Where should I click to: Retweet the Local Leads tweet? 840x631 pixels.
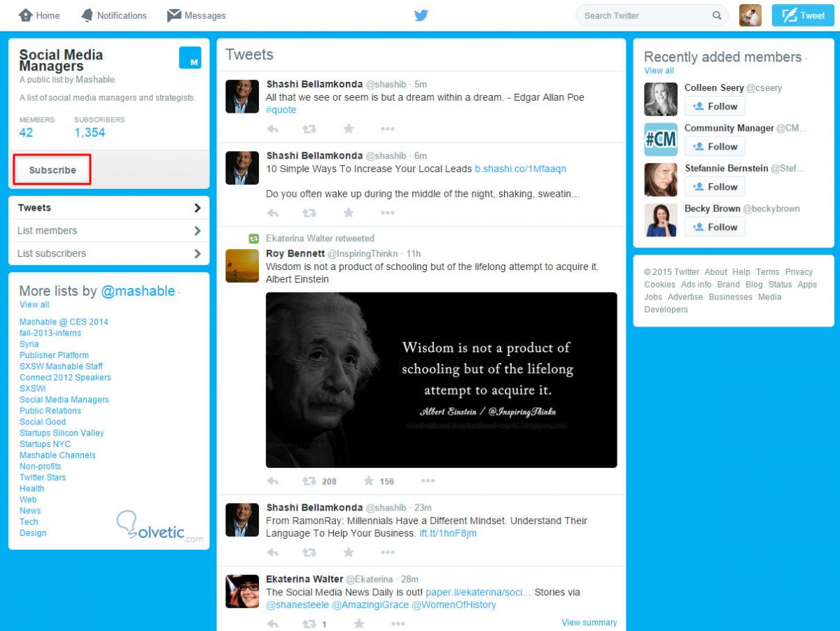[309, 213]
